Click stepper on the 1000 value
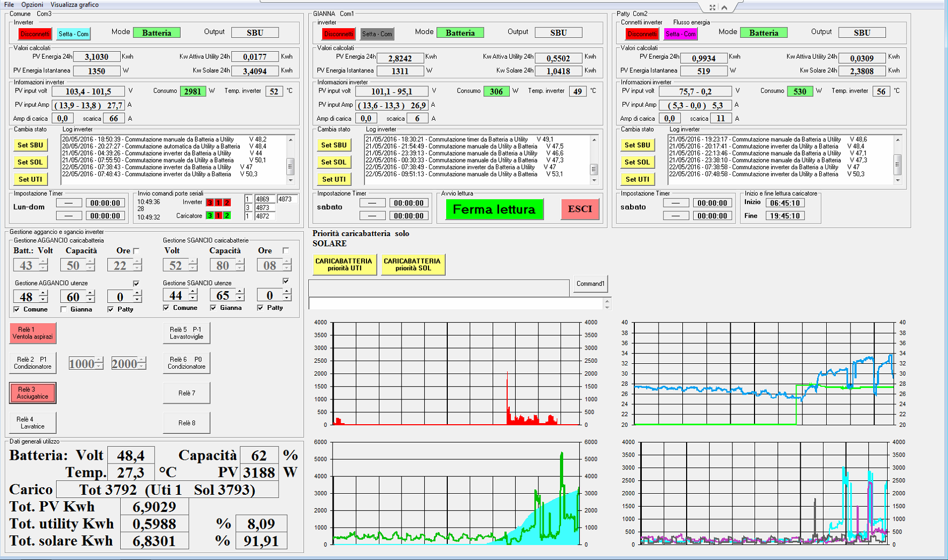 pos(99,363)
